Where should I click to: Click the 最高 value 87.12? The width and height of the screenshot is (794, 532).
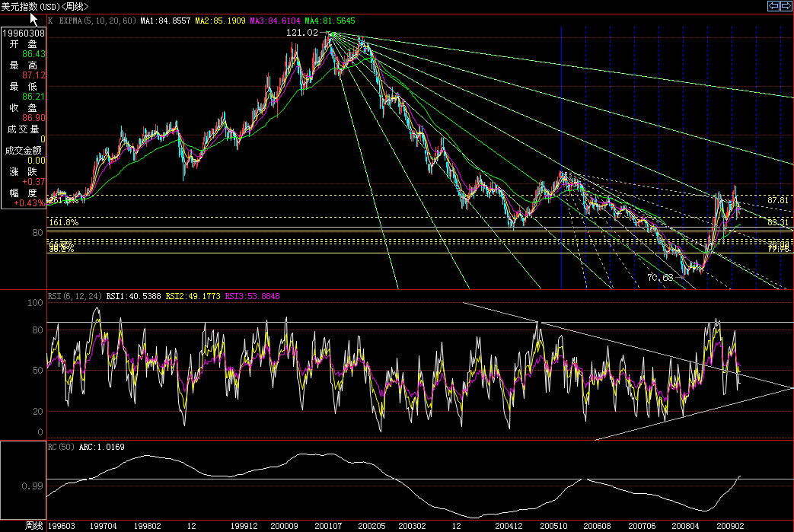pyautogui.click(x=34, y=75)
